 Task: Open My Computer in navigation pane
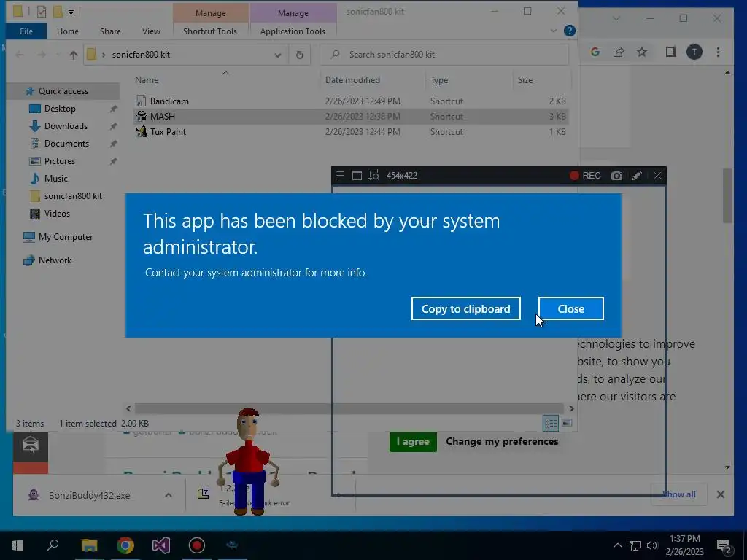click(65, 237)
